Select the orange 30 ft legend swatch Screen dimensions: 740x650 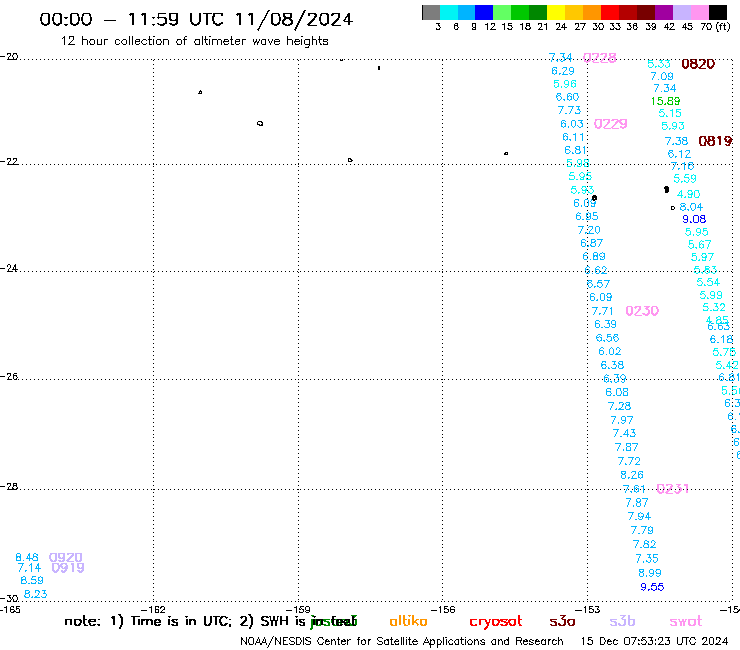tap(592, 12)
